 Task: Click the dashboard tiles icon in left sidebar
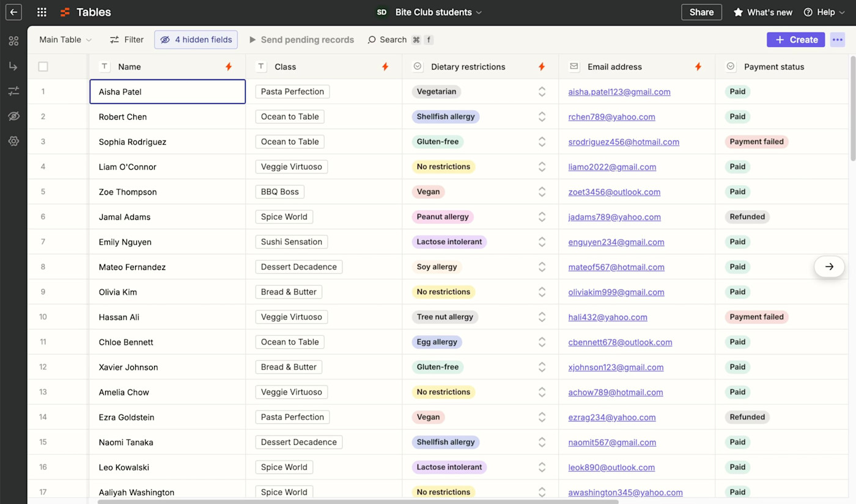pyautogui.click(x=13, y=41)
